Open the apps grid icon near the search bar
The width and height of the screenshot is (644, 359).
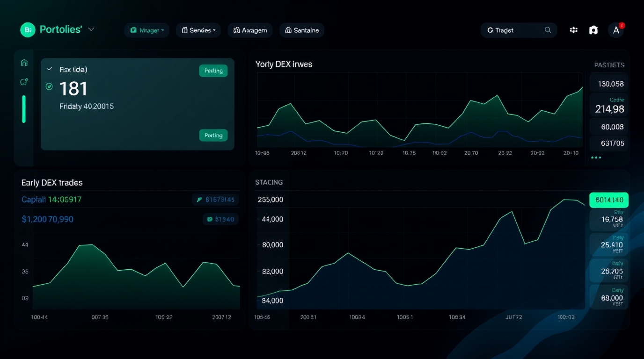(573, 29)
